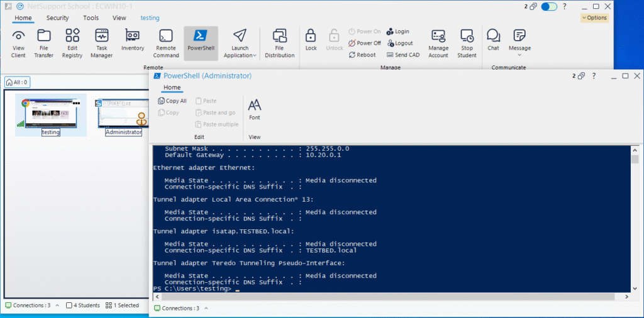This screenshot has height=318, width=644.
Task: Open Font settings in PowerShell window
Action: (x=255, y=109)
